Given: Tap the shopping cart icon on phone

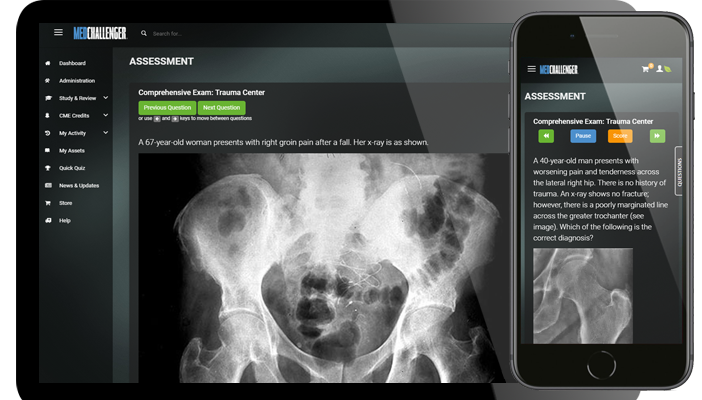Looking at the screenshot, I should 645,69.
